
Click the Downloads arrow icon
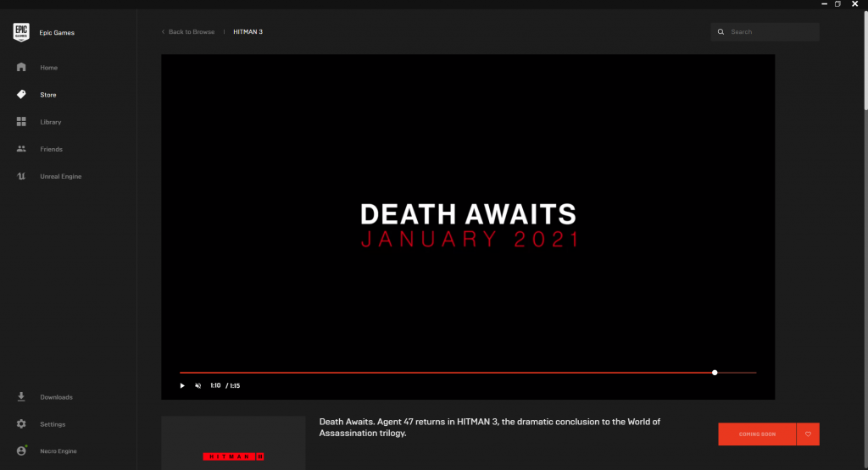tap(21, 396)
